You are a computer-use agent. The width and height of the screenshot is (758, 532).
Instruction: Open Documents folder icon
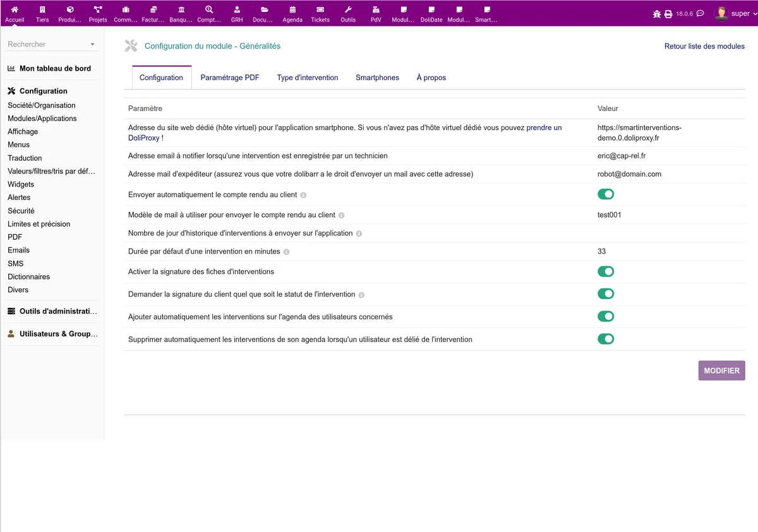pyautogui.click(x=265, y=10)
